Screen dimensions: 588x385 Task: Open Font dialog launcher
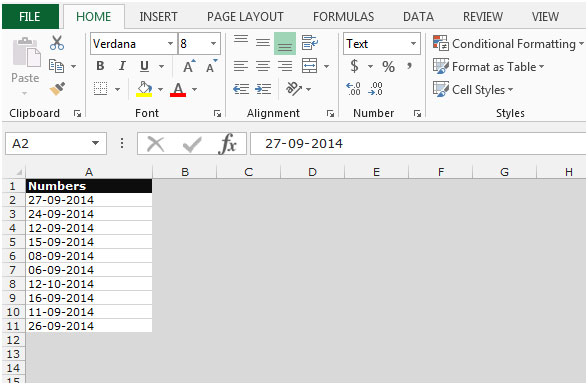(217, 114)
